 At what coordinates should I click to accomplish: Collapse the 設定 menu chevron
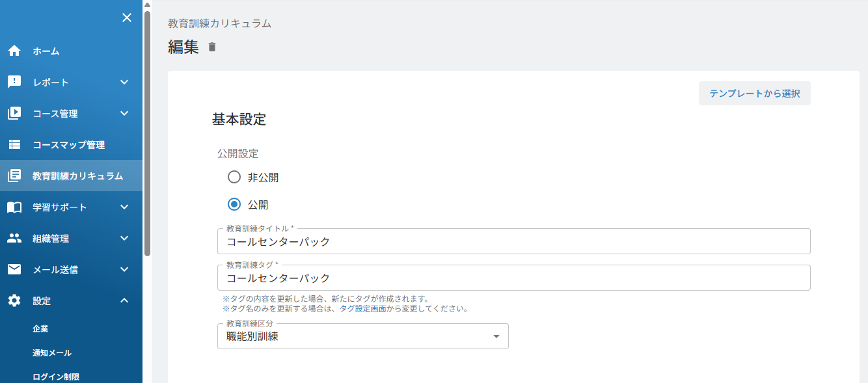(124, 300)
